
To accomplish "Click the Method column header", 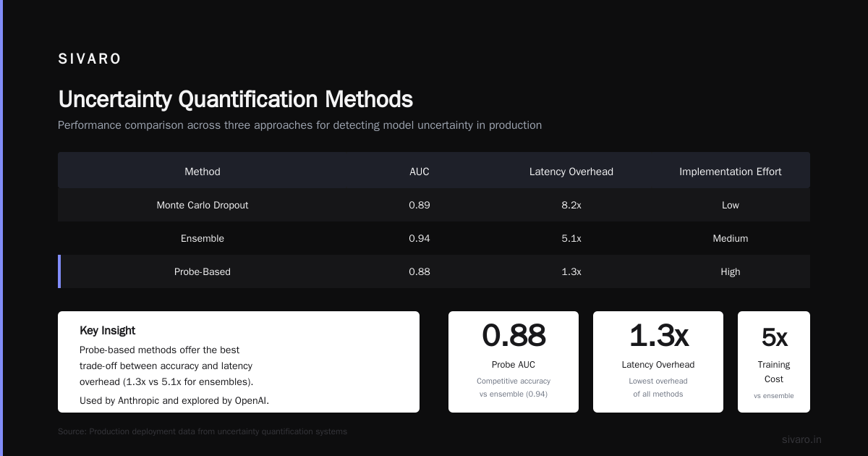I will point(203,172).
